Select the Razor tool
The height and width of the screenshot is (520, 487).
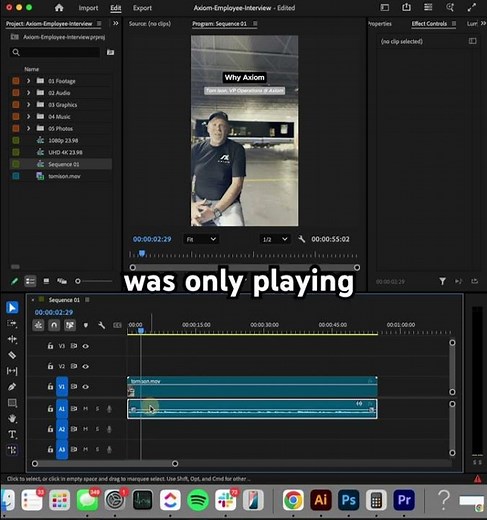tap(12, 355)
